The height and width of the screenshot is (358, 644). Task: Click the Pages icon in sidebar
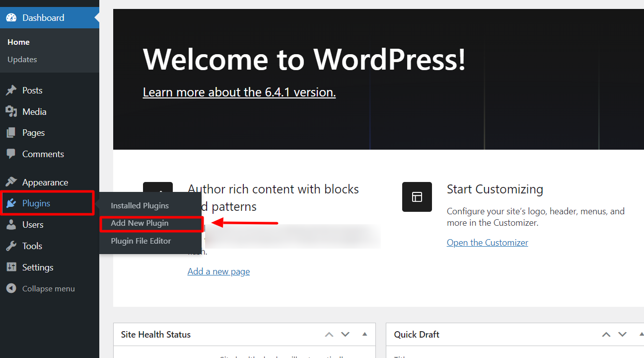coord(11,133)
